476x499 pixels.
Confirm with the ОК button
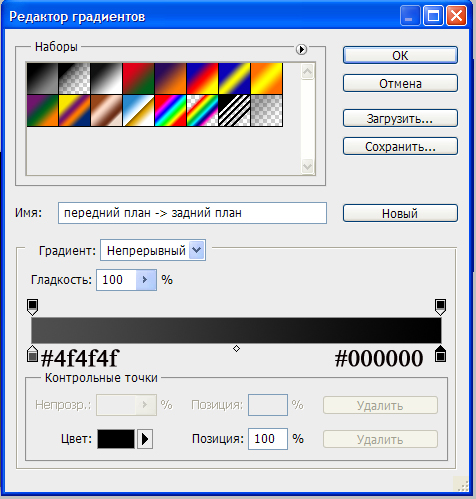[x=400, y=55]
